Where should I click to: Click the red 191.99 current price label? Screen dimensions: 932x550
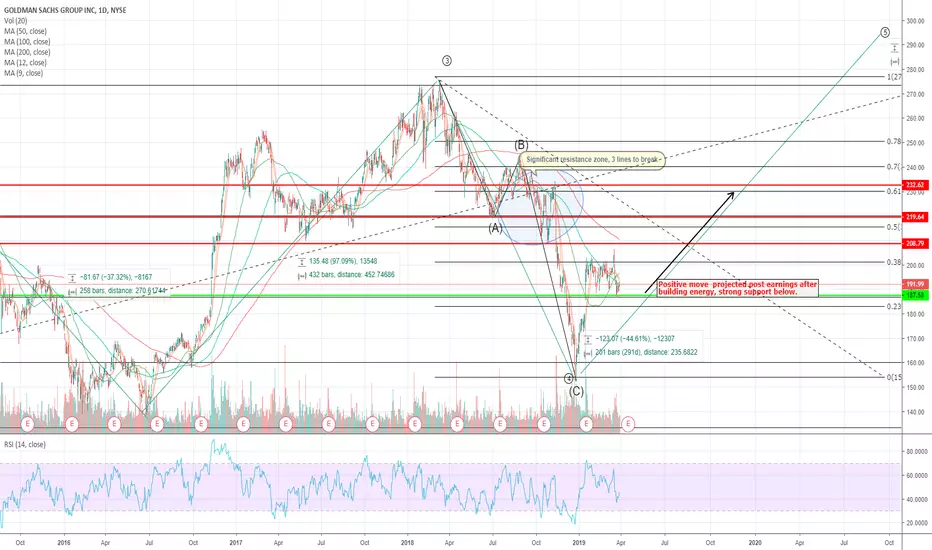pyautogui.click(x=915, y=284)
